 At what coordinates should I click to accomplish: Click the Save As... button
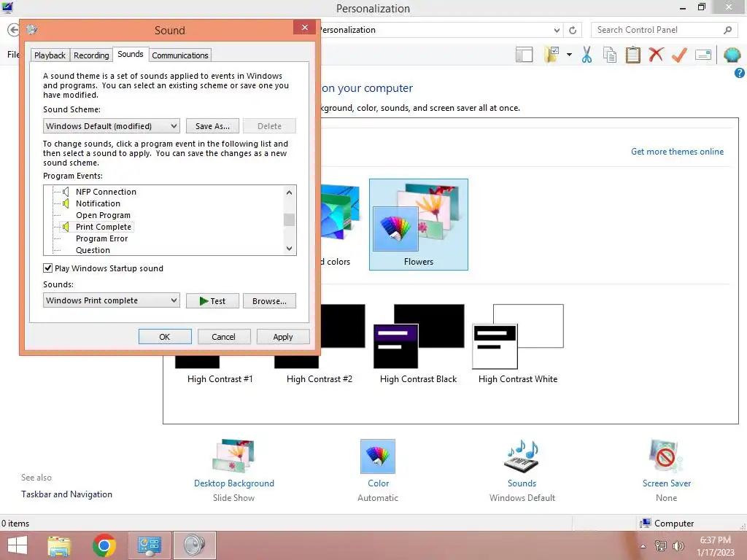click(212, 126)
